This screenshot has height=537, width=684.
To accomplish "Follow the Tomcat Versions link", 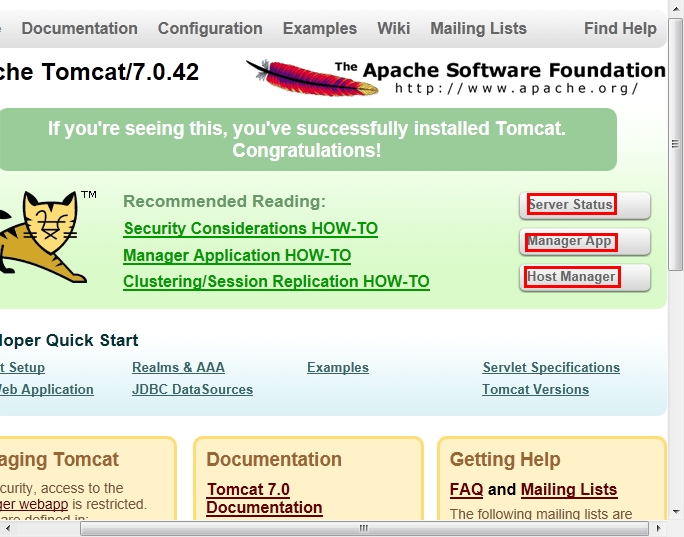I will 535,389.
